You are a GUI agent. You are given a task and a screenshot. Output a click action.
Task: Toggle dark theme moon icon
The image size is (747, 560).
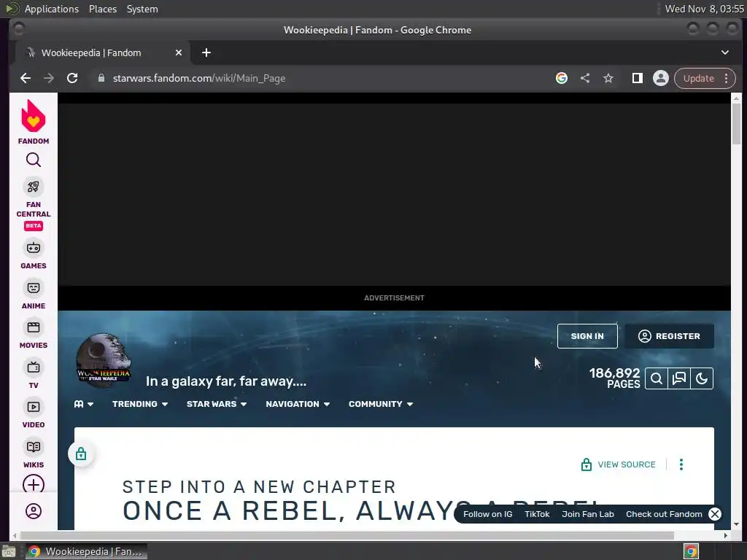pyautogui.click(x=702, y=378)
